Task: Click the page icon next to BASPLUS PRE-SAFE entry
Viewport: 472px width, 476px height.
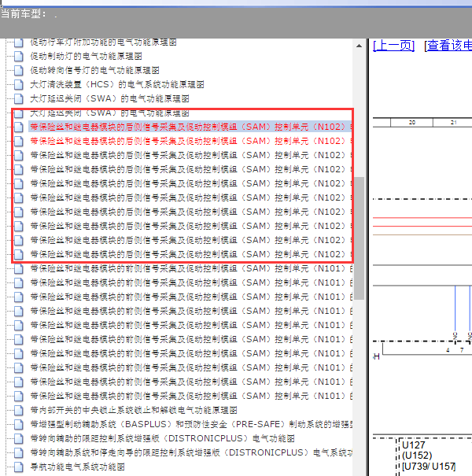Action: 19,424
